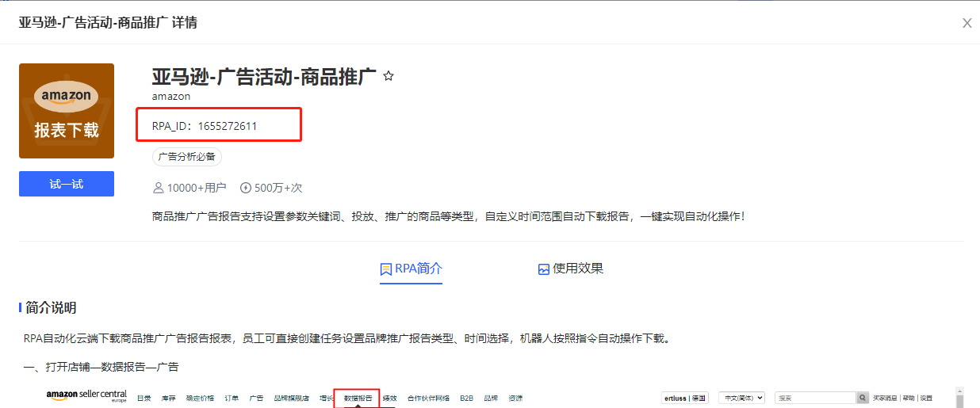
Task: Click the lightning icon beside 500万+次
Action: click(245, 188)
